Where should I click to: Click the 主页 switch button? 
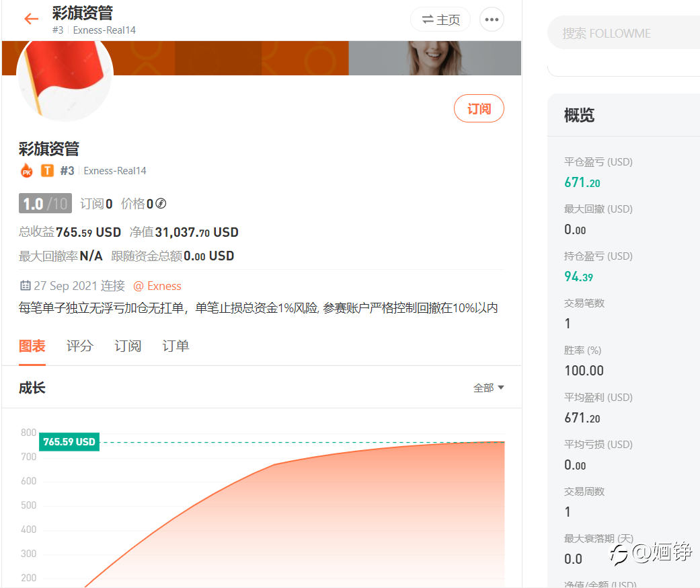click(440, 20)
